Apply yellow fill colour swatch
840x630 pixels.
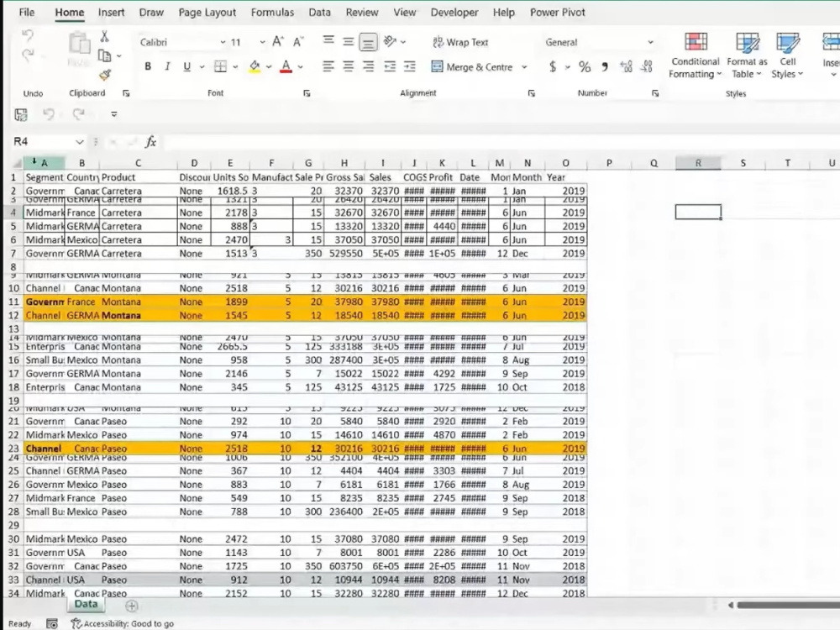click(255, 66)
